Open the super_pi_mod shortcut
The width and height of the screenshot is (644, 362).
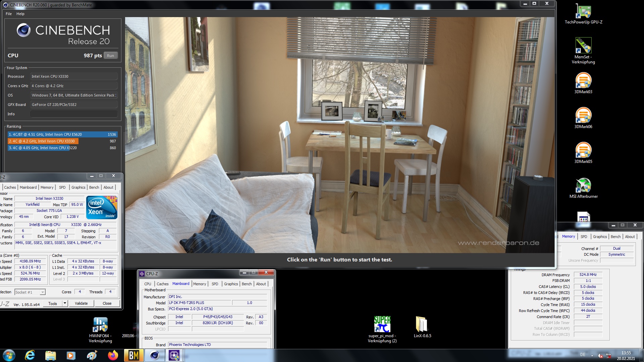click(382, 329)
